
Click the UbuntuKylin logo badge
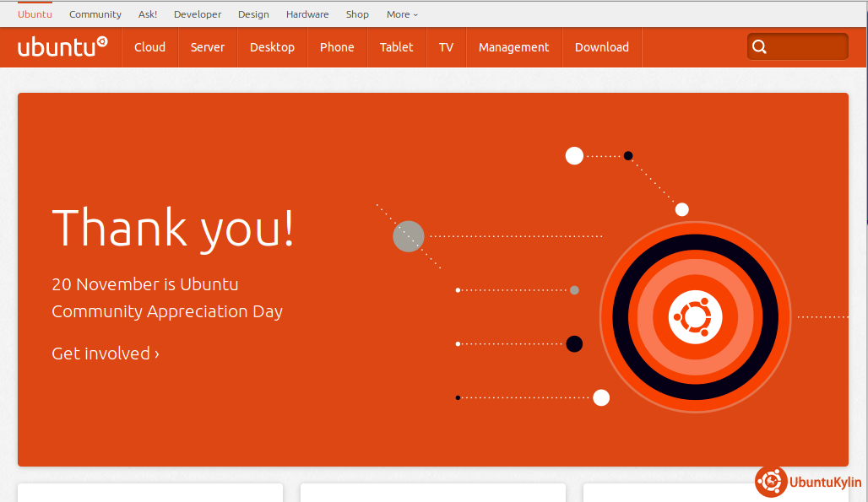(x=808, y=482)
